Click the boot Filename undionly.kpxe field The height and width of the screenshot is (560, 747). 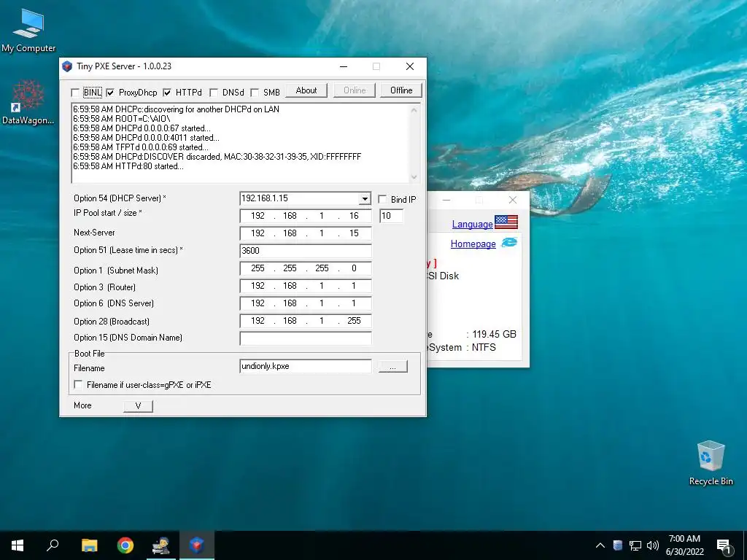pos(306,366)
